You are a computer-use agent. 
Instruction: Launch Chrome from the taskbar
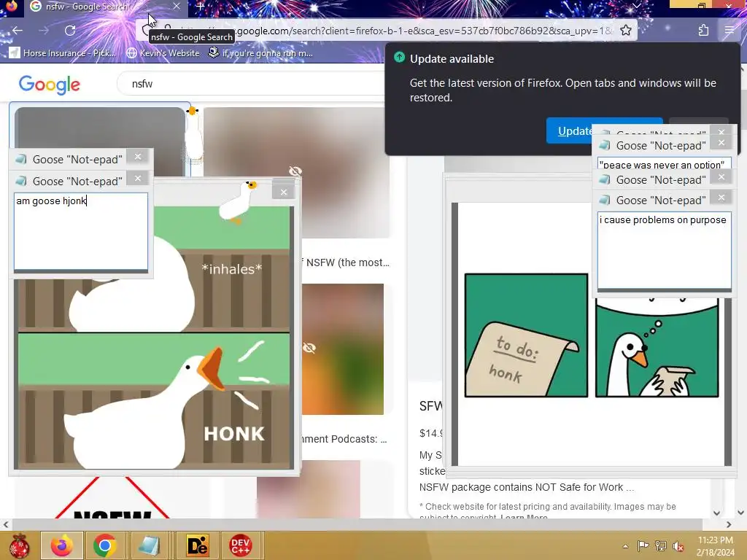[x=105, y=545]
